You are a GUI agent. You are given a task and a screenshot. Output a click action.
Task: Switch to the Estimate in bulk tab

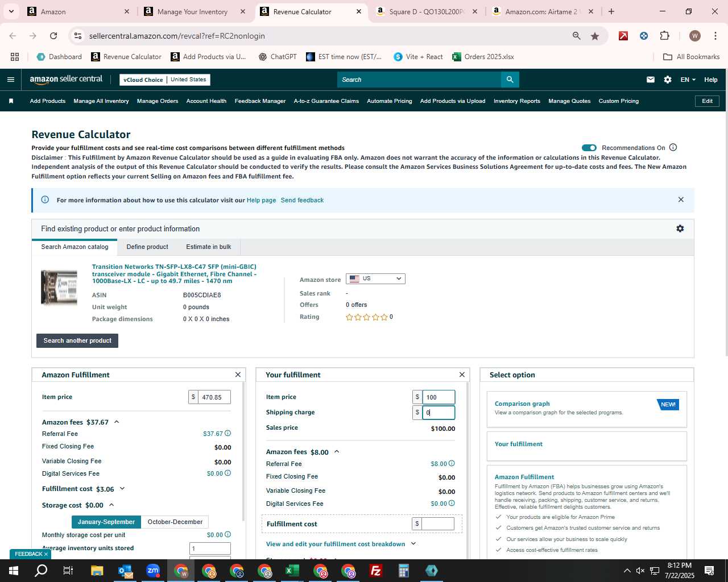pyautogui.click(x=209, y=247)
